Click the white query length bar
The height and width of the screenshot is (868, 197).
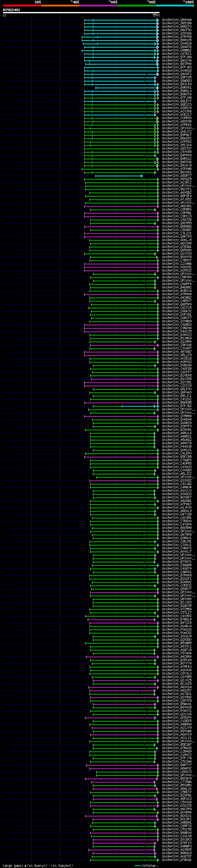[x=81, y=12]
